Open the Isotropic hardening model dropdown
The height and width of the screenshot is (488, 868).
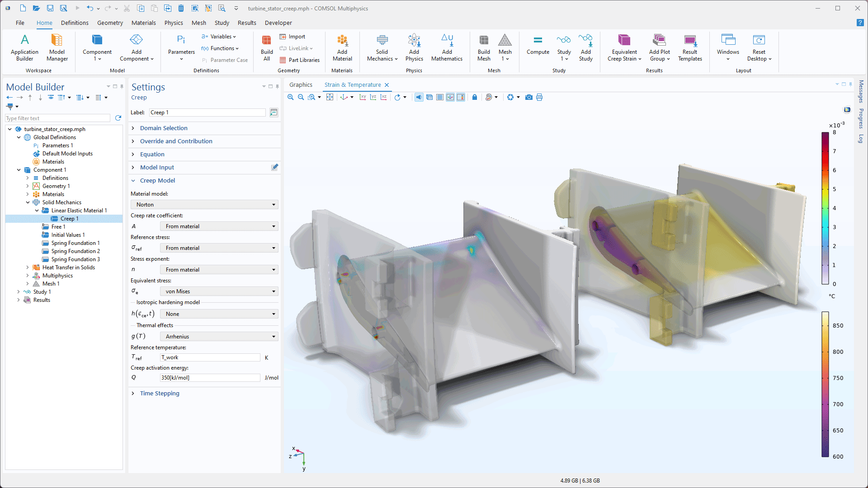coord(219,314)
